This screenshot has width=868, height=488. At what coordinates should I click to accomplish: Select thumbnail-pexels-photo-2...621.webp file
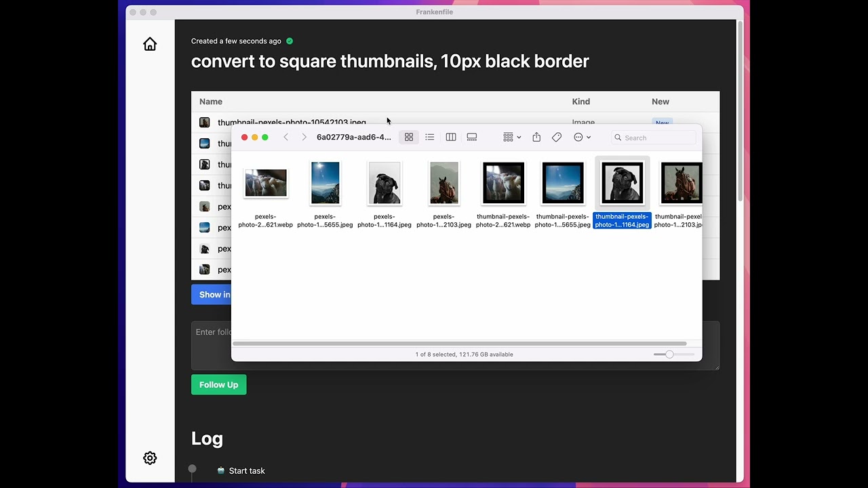point(503,183)
